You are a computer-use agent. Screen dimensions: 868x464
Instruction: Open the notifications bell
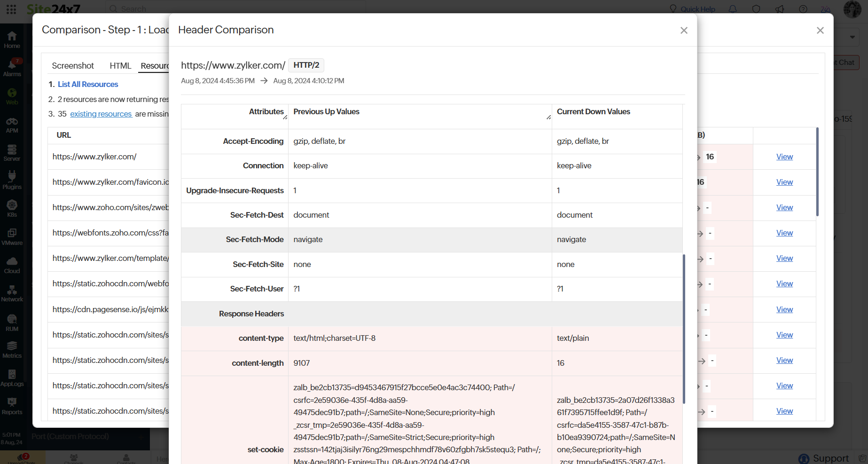pos(732,9)
